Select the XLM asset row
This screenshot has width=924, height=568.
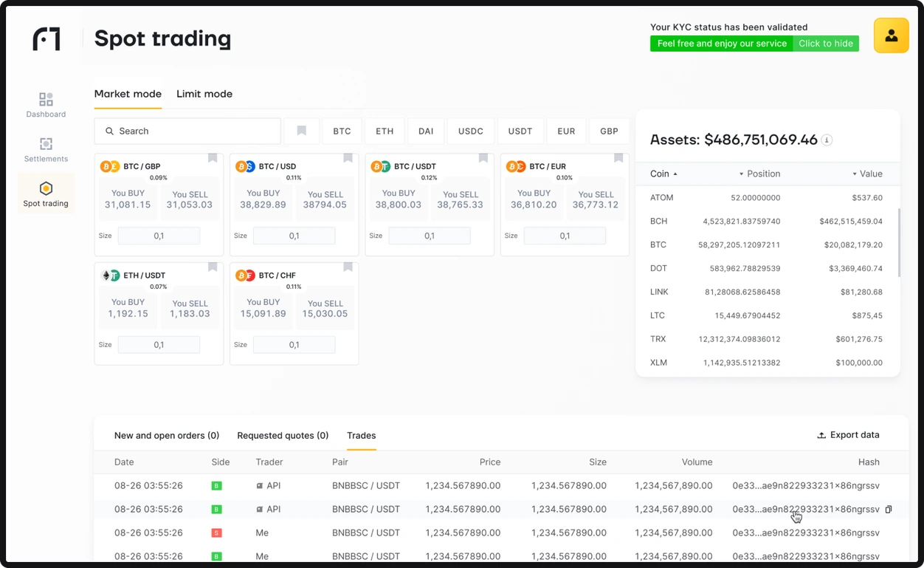coord(768,363)
